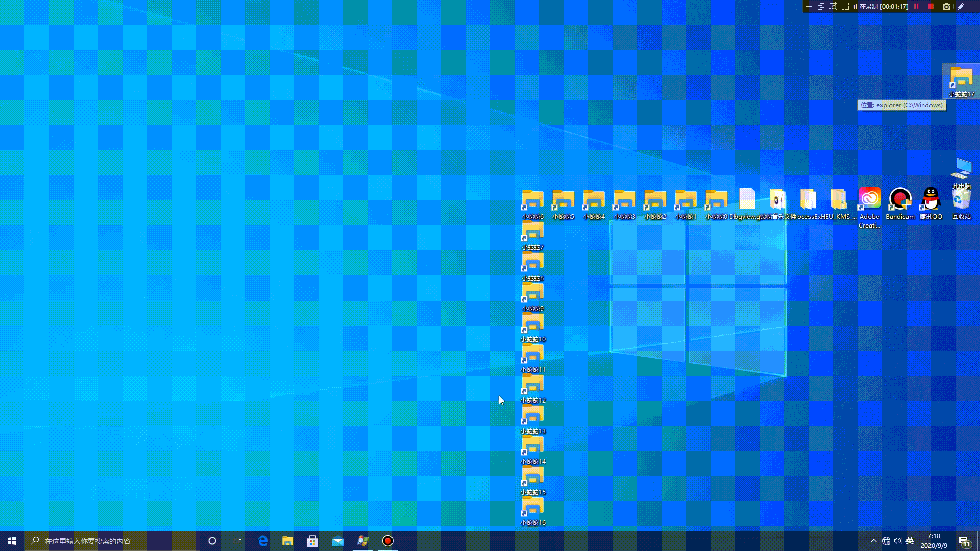Click the taskbar search input box
This screenshot has height=551, width=980.
click(x=112, y=541)
